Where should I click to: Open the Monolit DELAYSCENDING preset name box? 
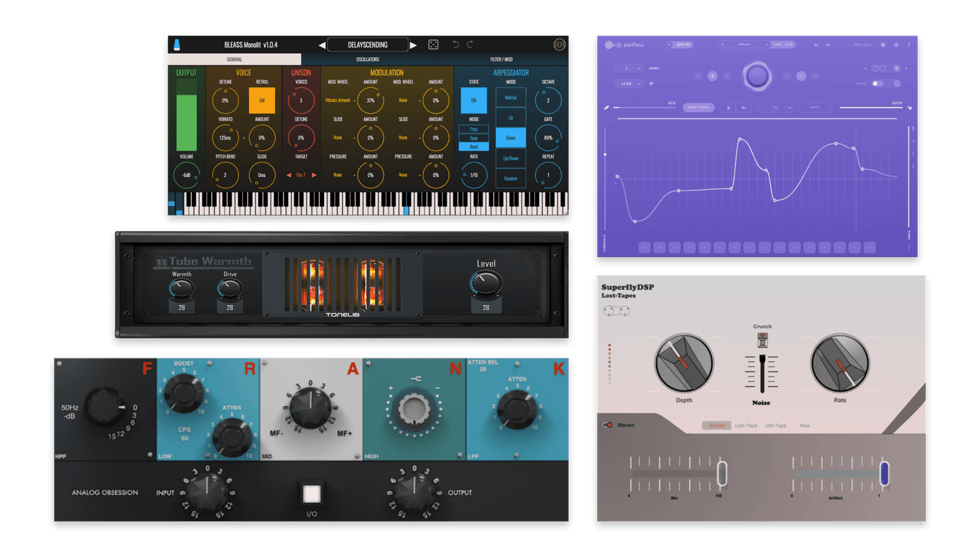click(x=367, y=45)
